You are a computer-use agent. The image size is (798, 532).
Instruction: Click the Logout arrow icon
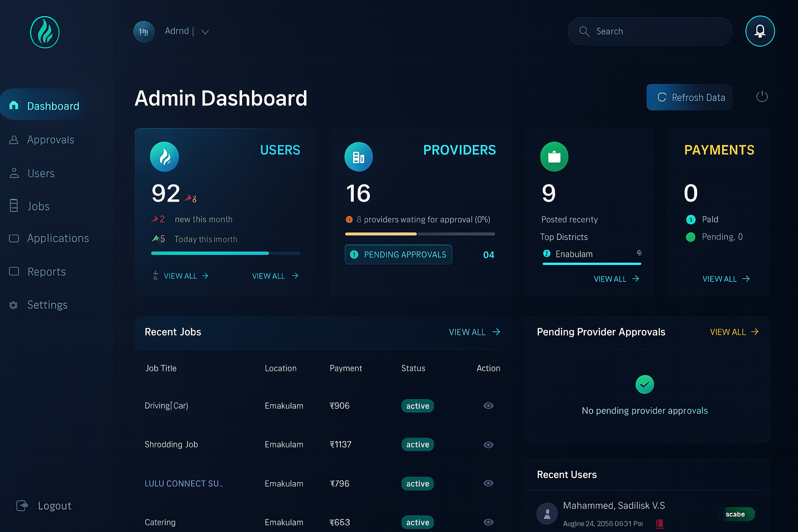[x=22, y=505]
